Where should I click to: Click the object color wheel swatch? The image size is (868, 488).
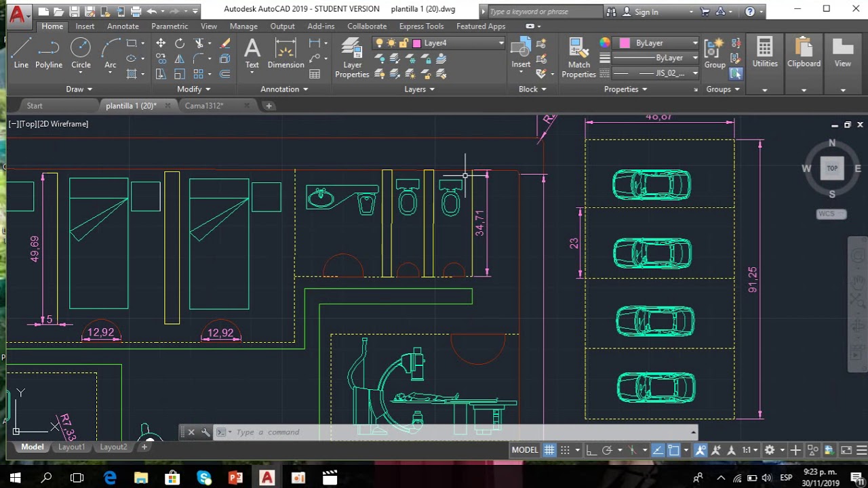[x=605, y=43]
